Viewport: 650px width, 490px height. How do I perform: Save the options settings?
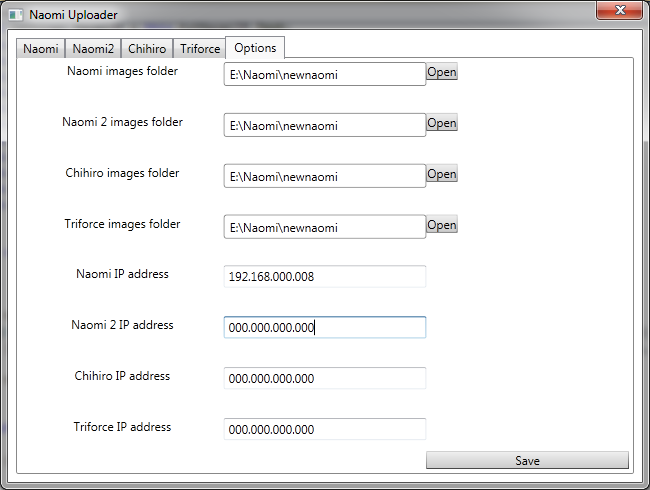point(527,460)
